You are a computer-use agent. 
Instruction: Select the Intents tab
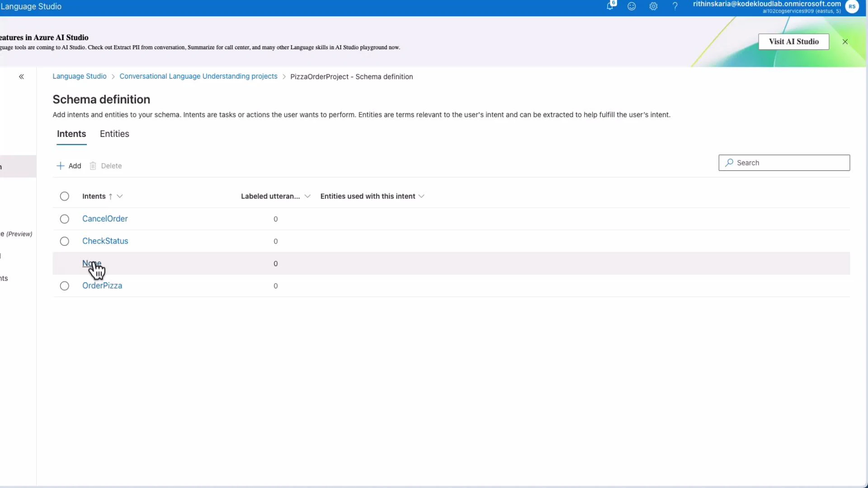click(71, 134)
